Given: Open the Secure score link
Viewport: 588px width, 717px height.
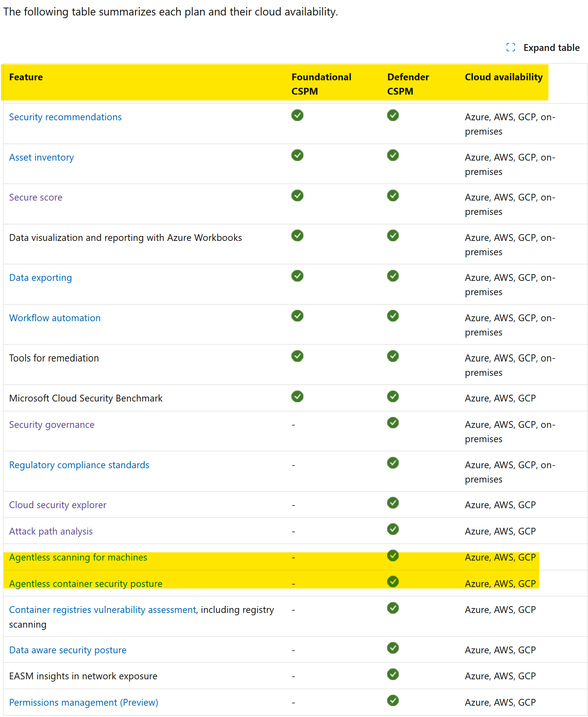Looking at the screenshot, I should click(36, 198).
